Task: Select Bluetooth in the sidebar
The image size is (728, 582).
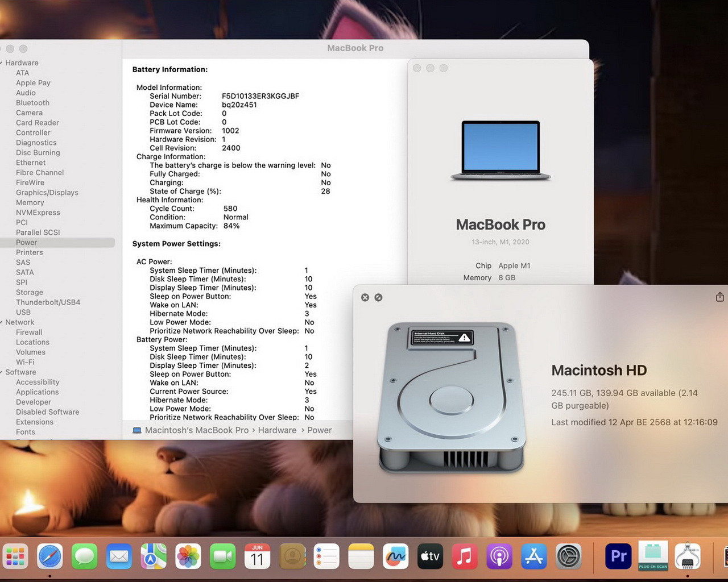Action: tap(32, 103)
